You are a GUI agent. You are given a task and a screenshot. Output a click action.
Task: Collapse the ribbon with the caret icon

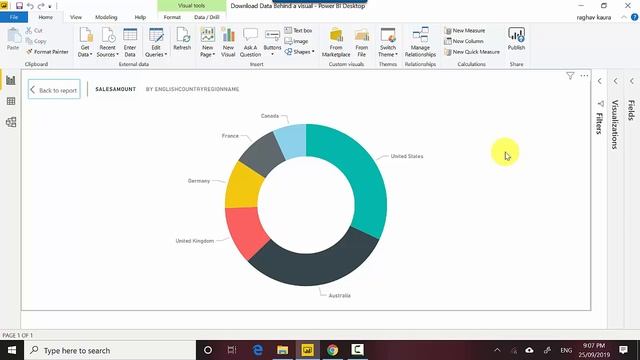[x=624, y=17]
